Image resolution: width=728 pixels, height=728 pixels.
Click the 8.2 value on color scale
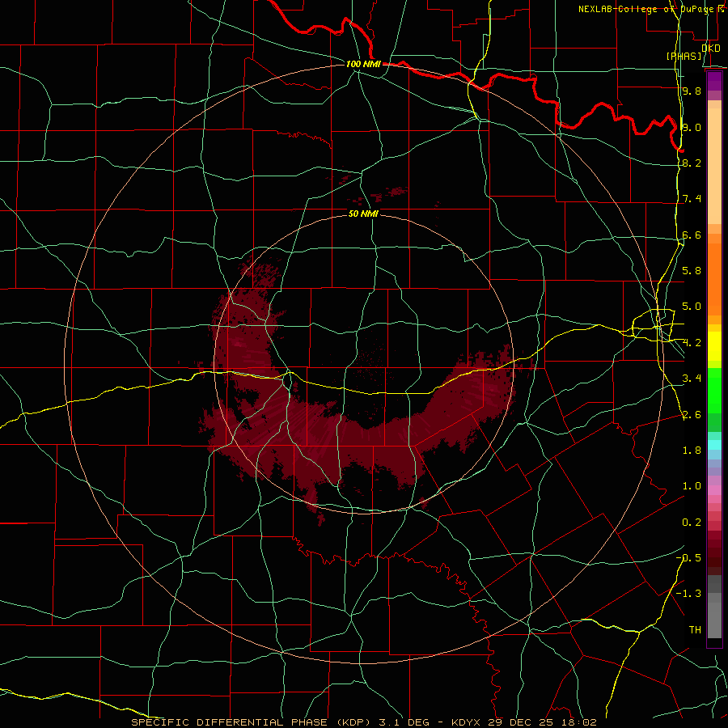click(692, 163)
